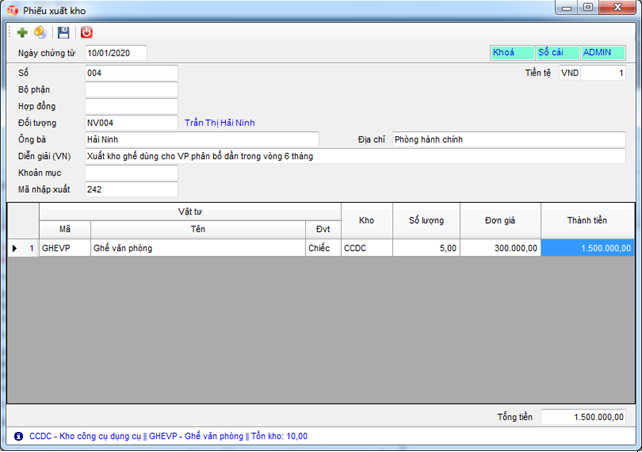Click the Đối tượng field with NV004
The height and width of the screenshot is (452, 642).
pyautogui.click(x=131, y=122)
